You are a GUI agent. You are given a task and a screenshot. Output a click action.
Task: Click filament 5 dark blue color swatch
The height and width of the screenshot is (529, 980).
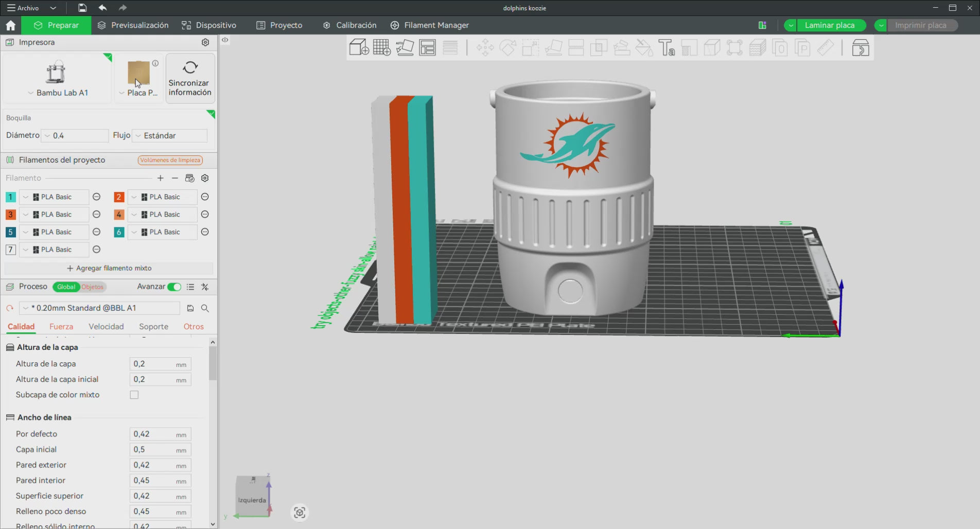coord(10,232)
